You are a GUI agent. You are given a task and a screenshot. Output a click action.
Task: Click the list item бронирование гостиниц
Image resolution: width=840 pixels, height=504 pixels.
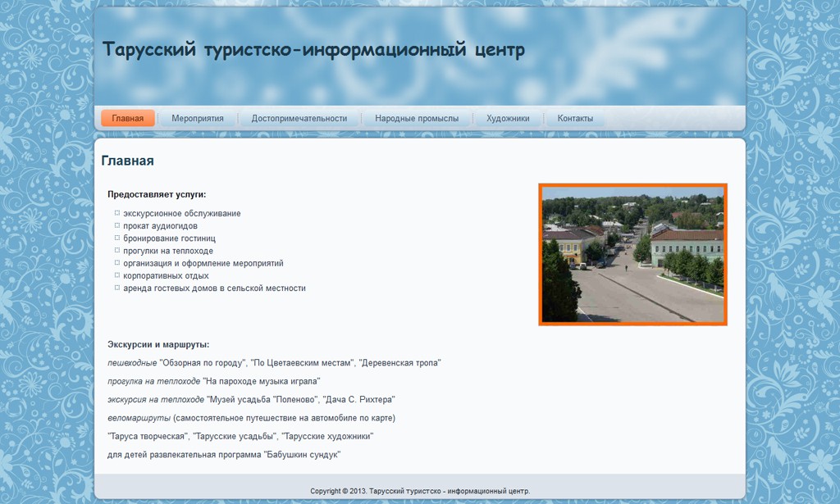click(169, 238)
